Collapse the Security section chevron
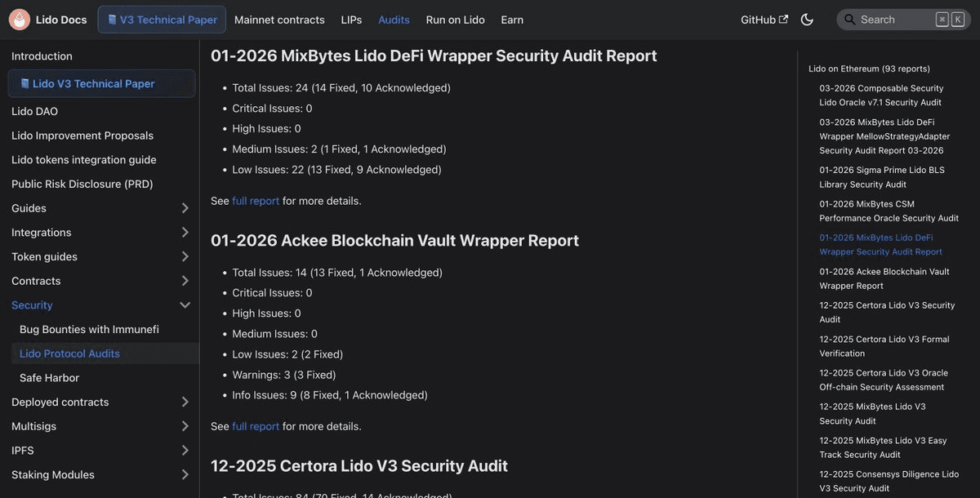 click(x=185, y=305)
